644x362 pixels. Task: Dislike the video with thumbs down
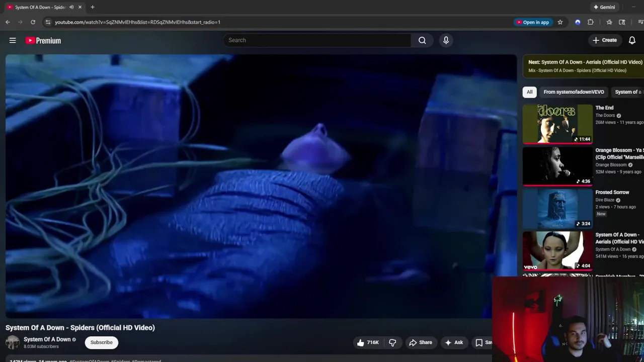pos(392,342)
